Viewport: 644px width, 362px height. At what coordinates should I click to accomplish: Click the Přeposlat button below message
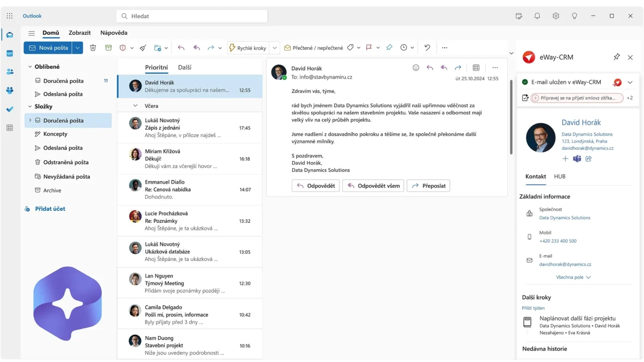[429, 186]
